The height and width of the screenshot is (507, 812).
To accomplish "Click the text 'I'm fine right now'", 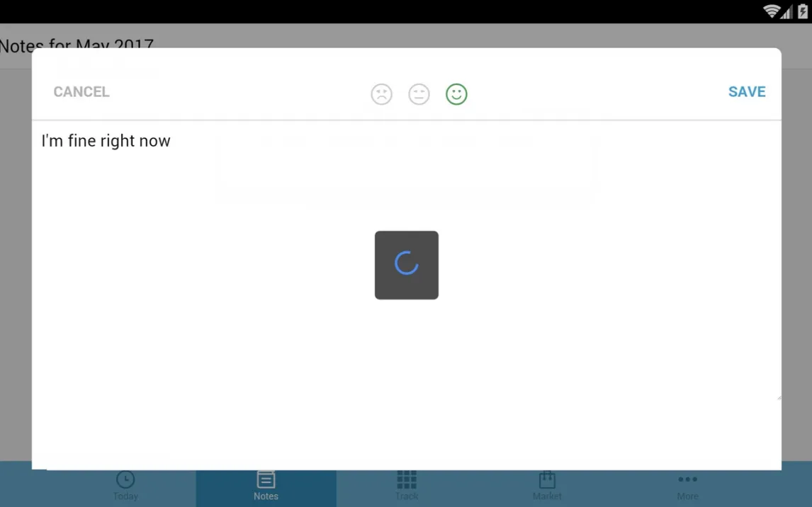I will click(x=106, y=141).
